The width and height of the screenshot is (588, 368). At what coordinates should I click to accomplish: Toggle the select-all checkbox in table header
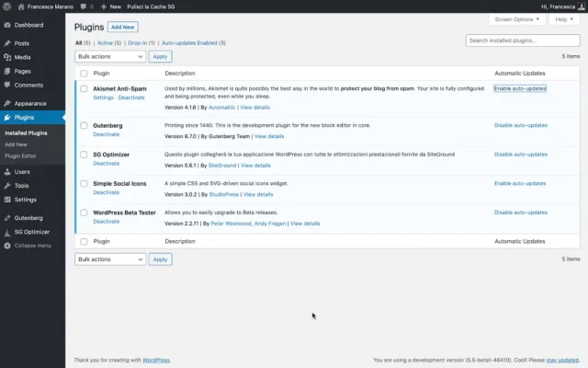tap(84, 73)
